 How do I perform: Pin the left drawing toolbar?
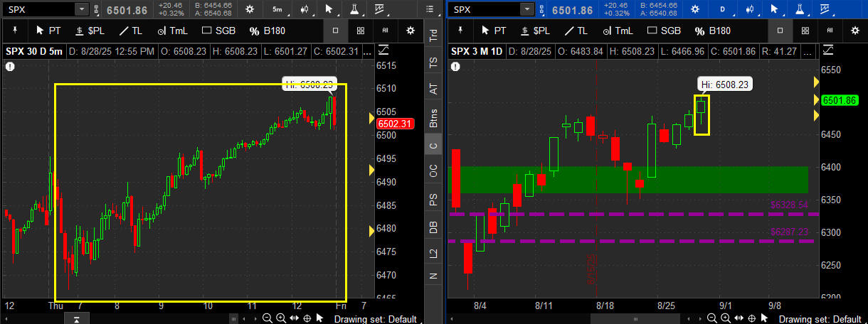click(14, 31)
